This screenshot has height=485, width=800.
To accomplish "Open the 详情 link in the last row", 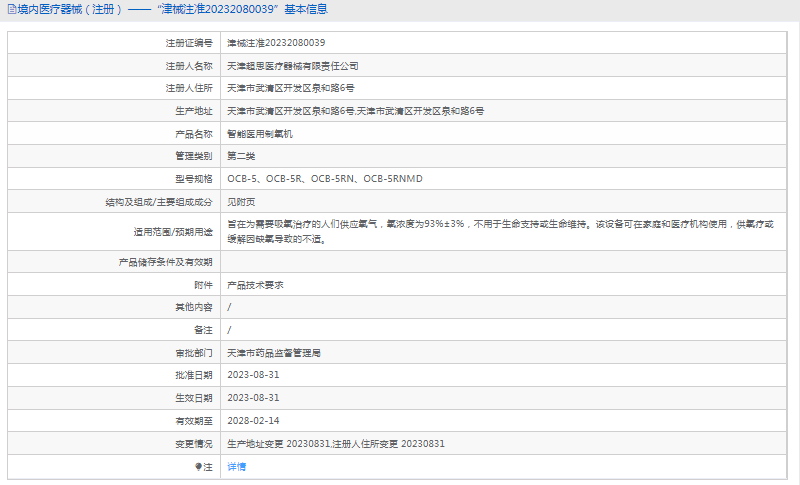I will pyautogui.click(x=236, y=467).
